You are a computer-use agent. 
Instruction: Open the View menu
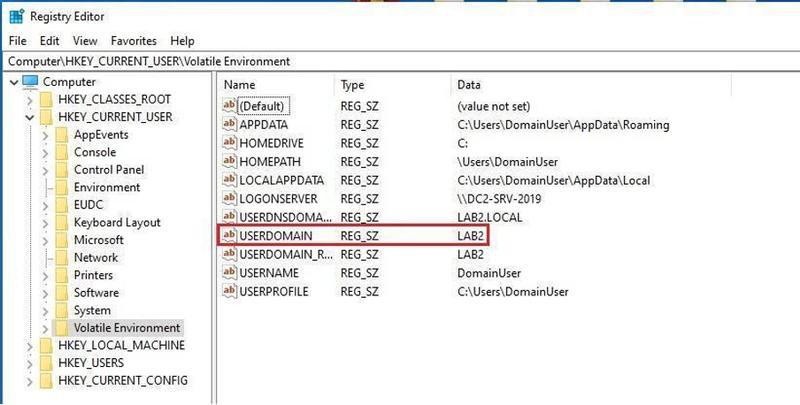[85, 41]
